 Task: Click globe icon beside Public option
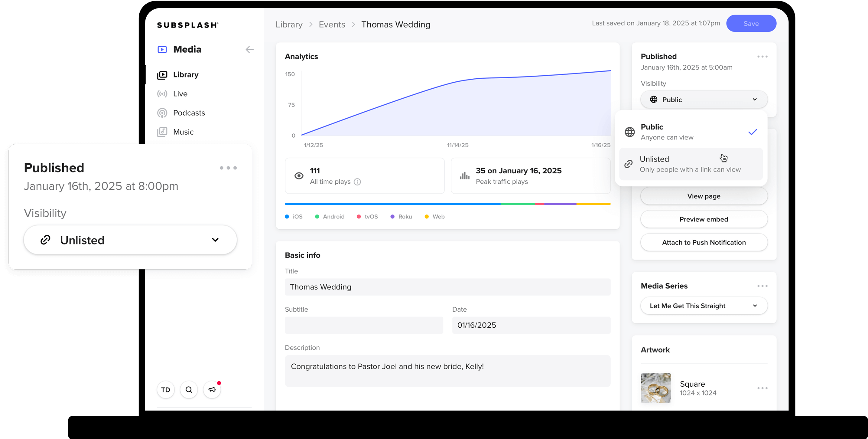(x=629, y=132)
